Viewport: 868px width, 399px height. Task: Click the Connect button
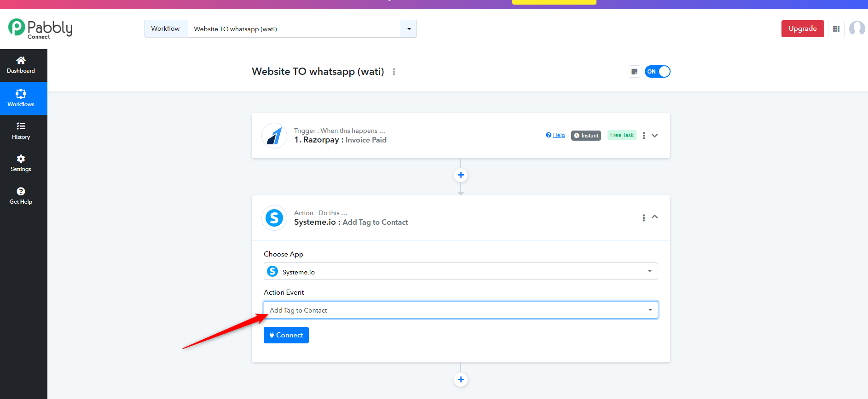[286, 335]
